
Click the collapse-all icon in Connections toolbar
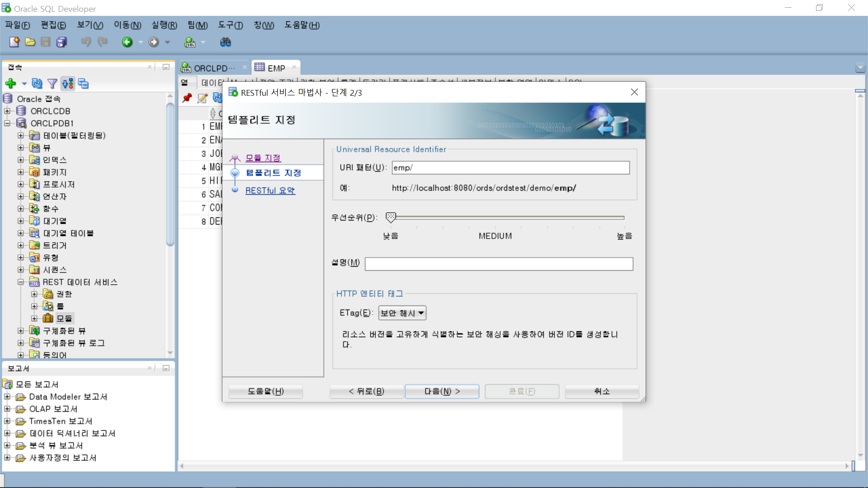[x=83, y=83]
